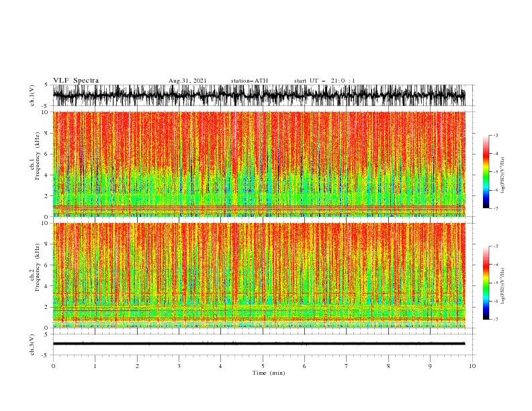Click the "ch.3(V)" waveform axis label
The width and height of the screenshot is (532, 411).
[32, 345]
